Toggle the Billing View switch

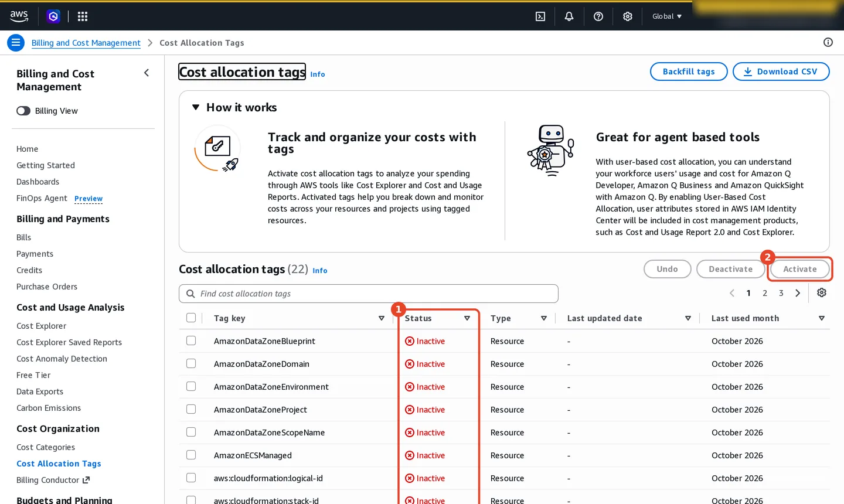pos(23,111)
